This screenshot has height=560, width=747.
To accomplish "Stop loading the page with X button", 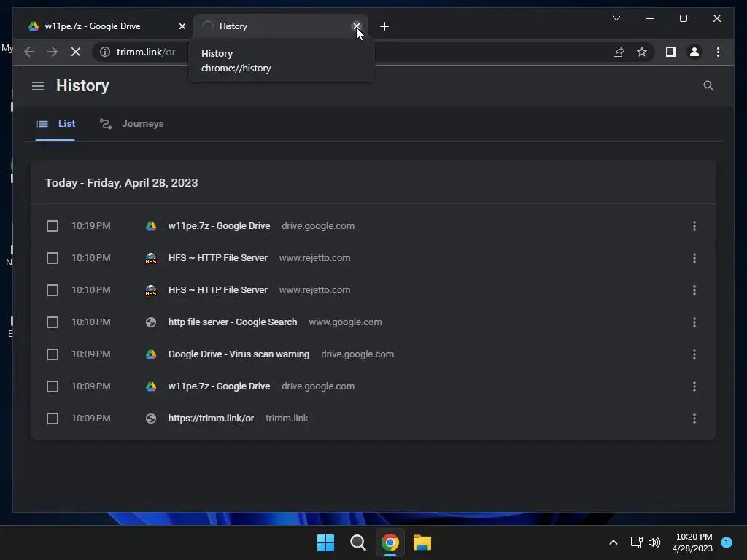I will pos(76,52).
